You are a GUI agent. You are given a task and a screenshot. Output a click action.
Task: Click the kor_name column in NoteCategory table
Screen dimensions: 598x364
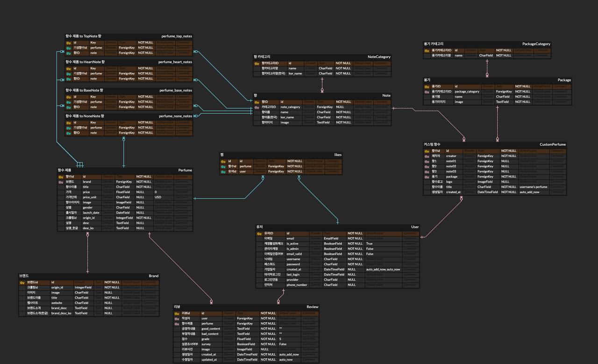pyautogui.click(x=296, y=73)
